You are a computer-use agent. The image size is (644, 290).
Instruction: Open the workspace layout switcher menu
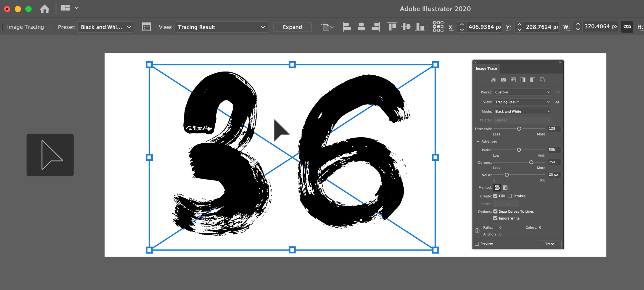click(69, 8)
